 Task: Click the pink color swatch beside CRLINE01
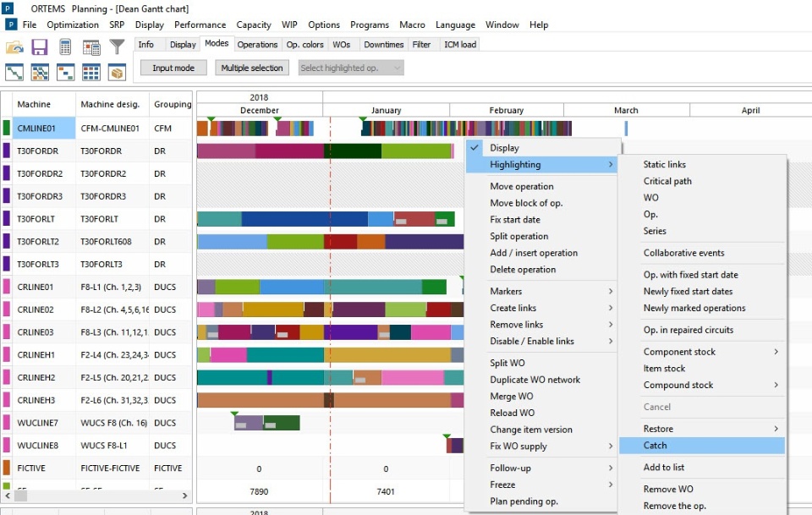coord(6,287)
